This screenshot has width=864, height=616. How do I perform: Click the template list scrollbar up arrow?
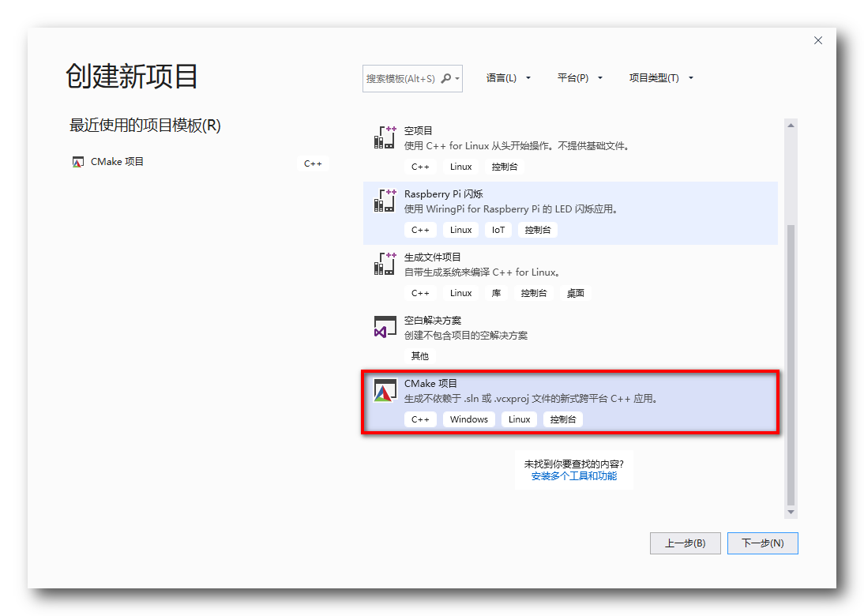(x=791, y=126)
